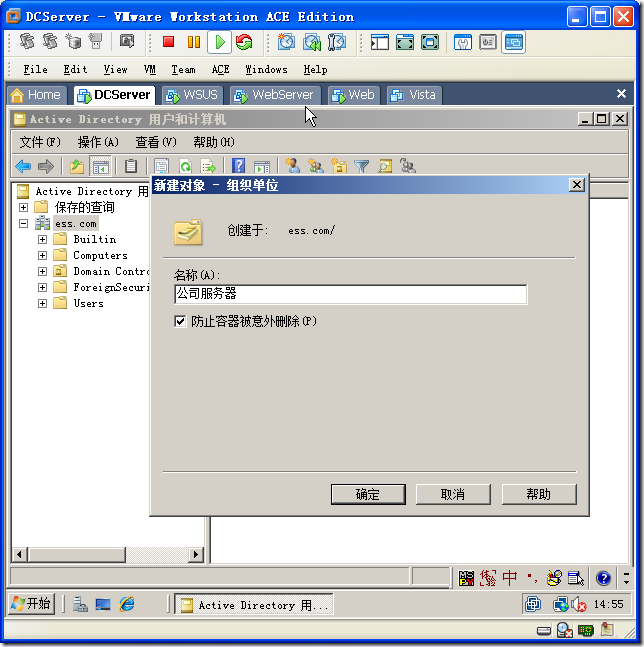Expand the 保存的查询 tree node

(24, 207)
